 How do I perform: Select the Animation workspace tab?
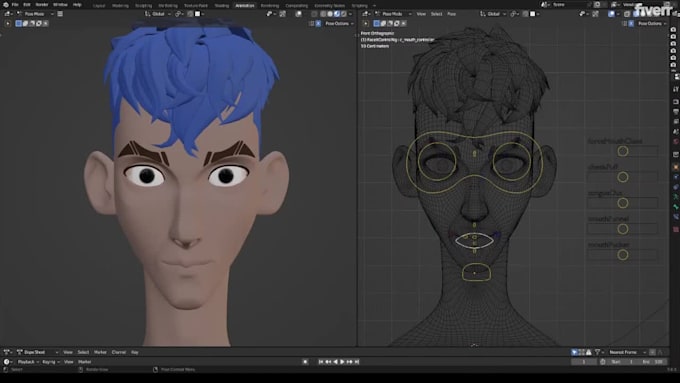click(x=244, y=6)
